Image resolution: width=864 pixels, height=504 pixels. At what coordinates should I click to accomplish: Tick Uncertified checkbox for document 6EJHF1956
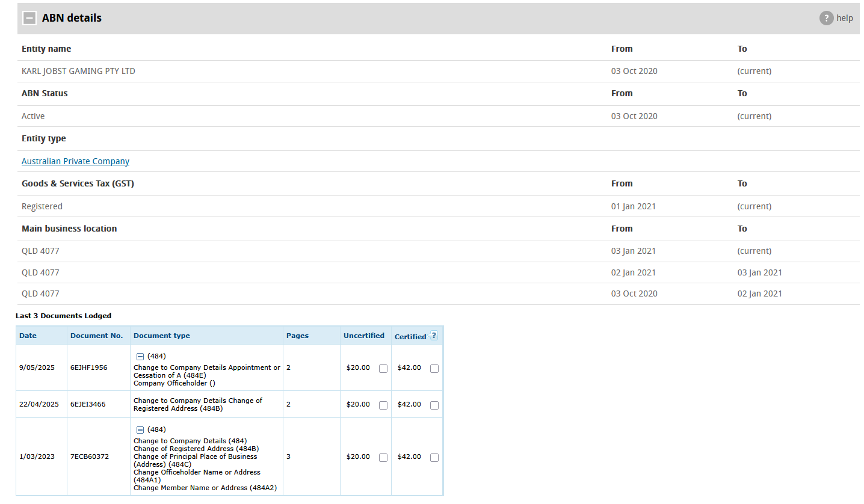[383, 369]
